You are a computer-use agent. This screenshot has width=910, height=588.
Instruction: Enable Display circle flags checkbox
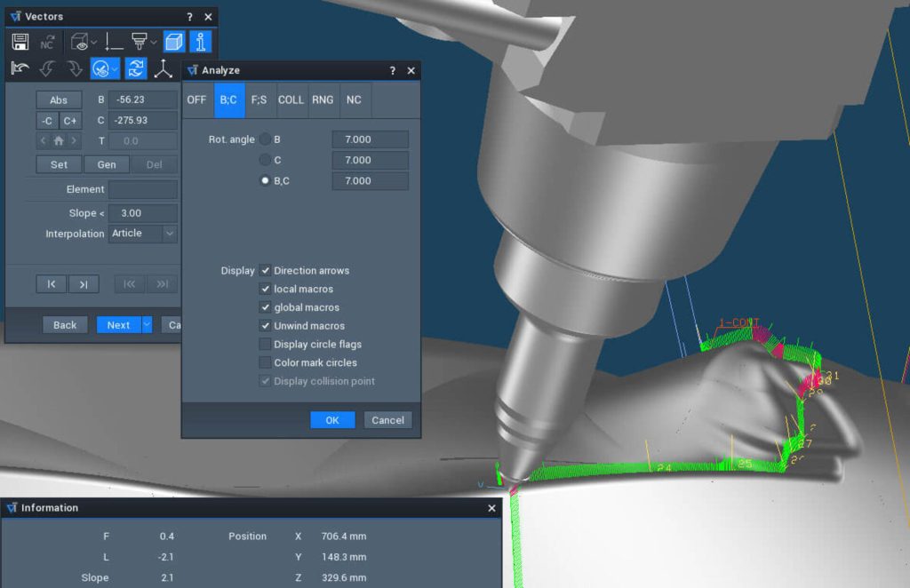pos(265,345)
